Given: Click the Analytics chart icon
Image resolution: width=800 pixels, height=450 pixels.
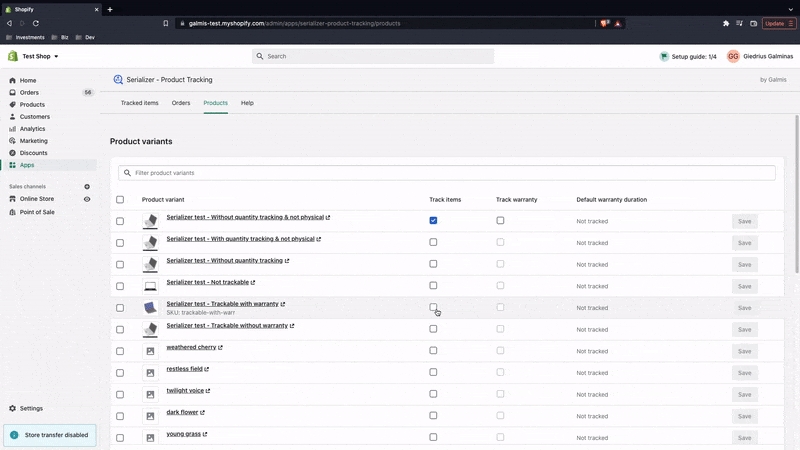Looking at the screenshot, I should point(13,129).
